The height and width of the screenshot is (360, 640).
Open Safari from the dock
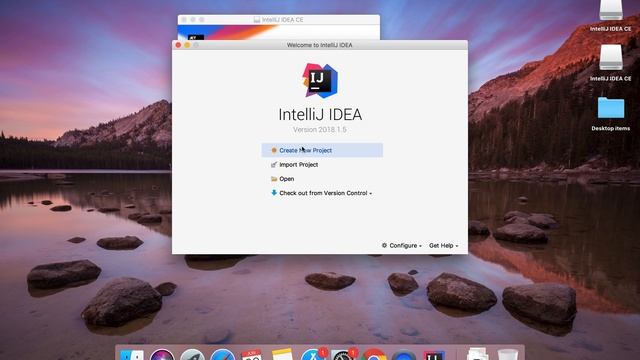point(223,355)
